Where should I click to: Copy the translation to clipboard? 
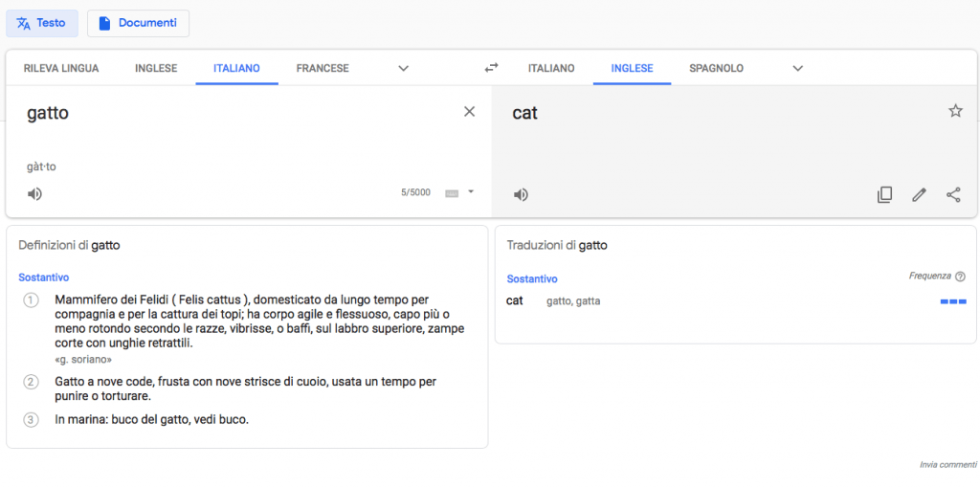click(x=884, y=195)
